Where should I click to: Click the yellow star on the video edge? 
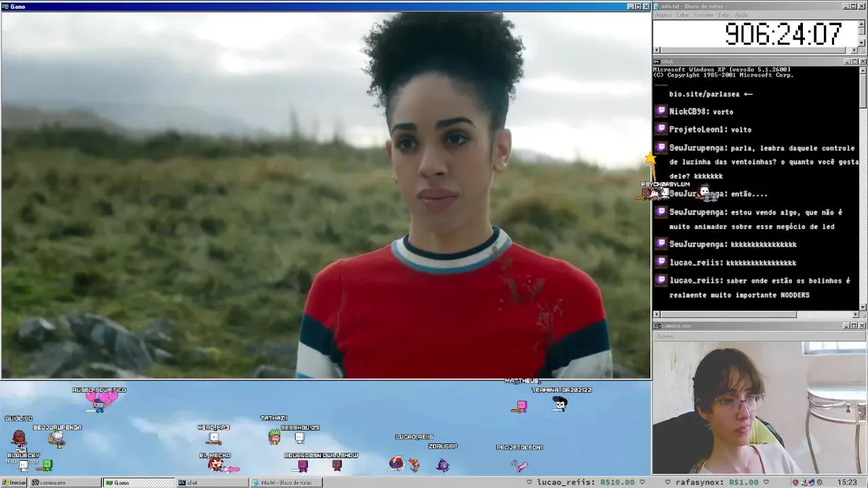pos(650,159)
